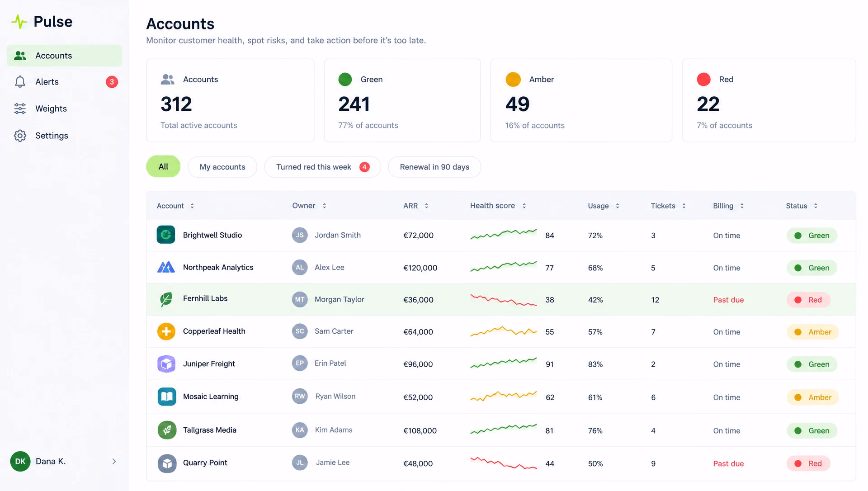Click the DK user avatar
868x491 pixels.
(x=20, y=461)
